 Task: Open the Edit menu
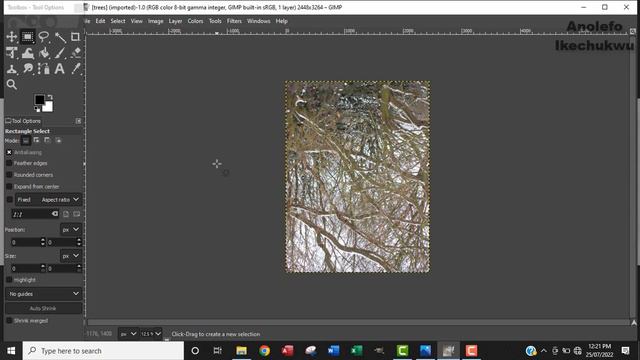pyautogui.click(x=100, y=21)
